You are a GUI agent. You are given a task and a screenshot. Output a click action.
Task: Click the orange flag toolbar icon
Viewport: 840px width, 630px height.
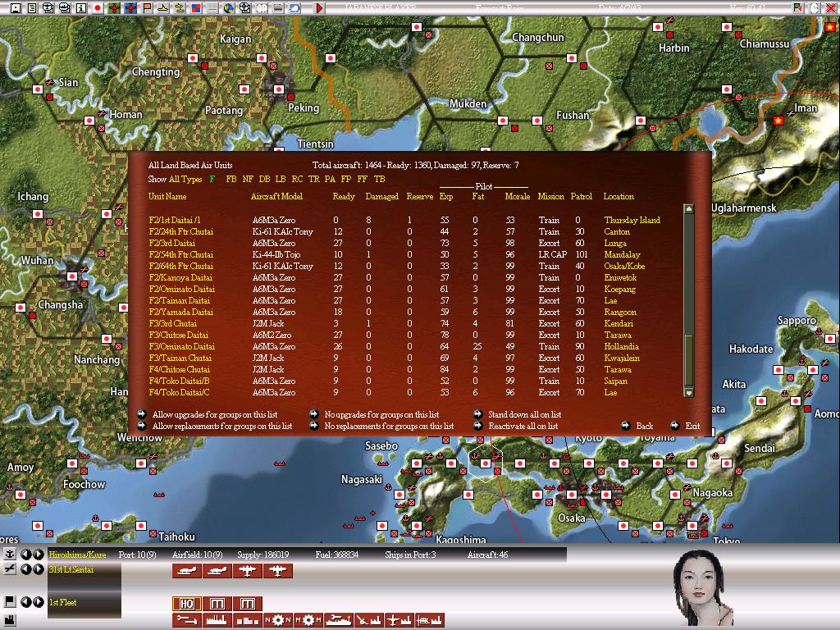(x=147, y=8)
